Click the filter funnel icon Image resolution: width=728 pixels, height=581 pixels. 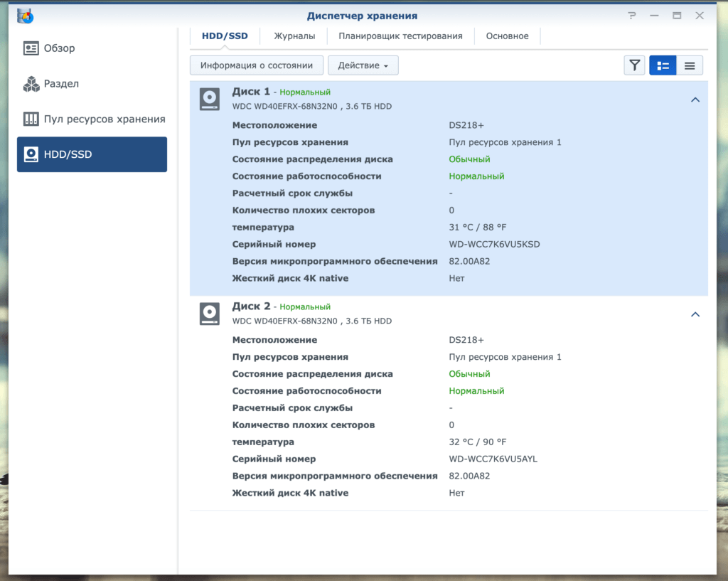point(634,65)
